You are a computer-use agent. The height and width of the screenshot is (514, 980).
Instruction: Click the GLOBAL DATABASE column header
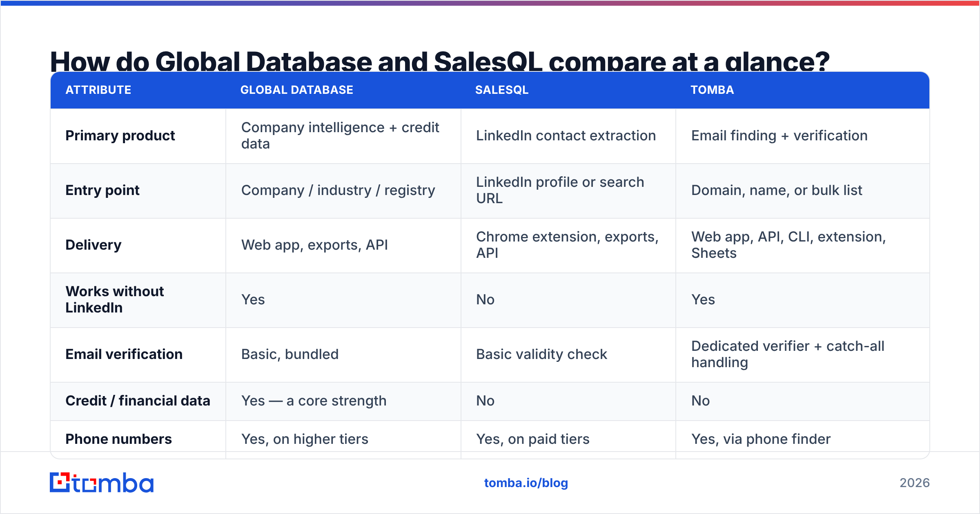pyautogui.click(x=297, y=90)
